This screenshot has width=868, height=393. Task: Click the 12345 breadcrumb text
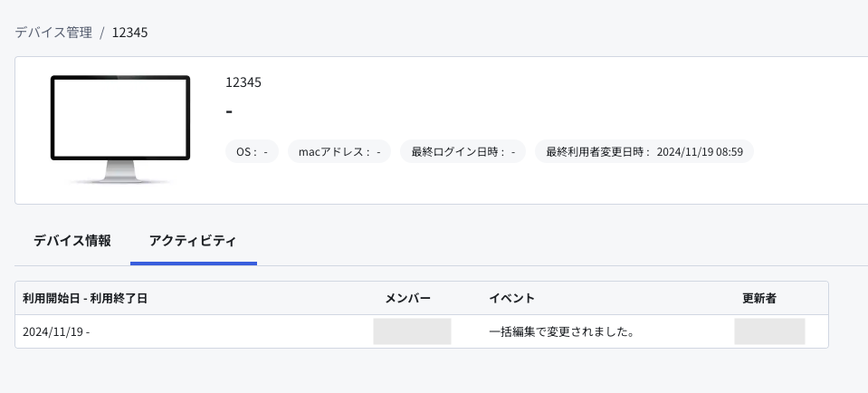click(130, 32)
